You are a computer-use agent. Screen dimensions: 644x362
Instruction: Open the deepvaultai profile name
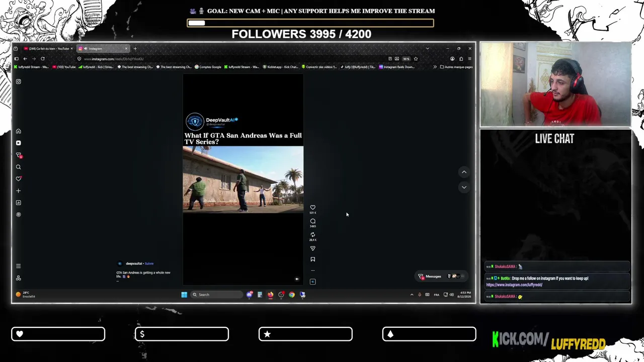[x=134, y=263]
